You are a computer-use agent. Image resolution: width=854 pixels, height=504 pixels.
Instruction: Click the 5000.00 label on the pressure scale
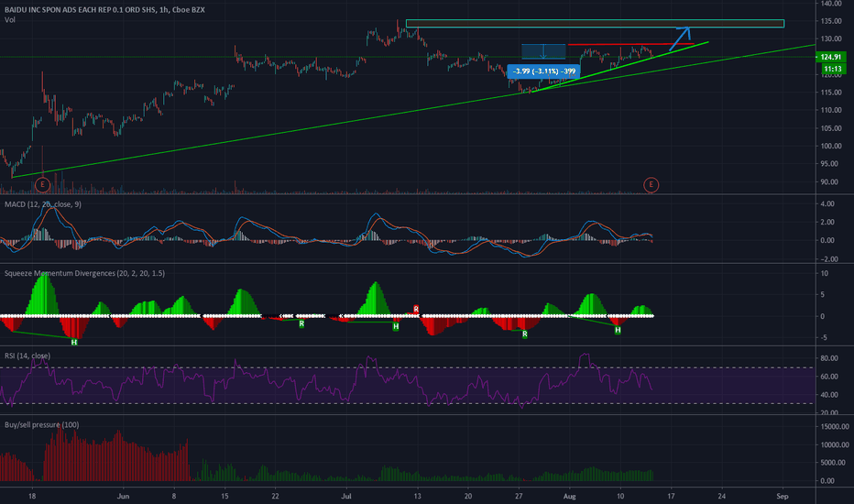(835, 463)
